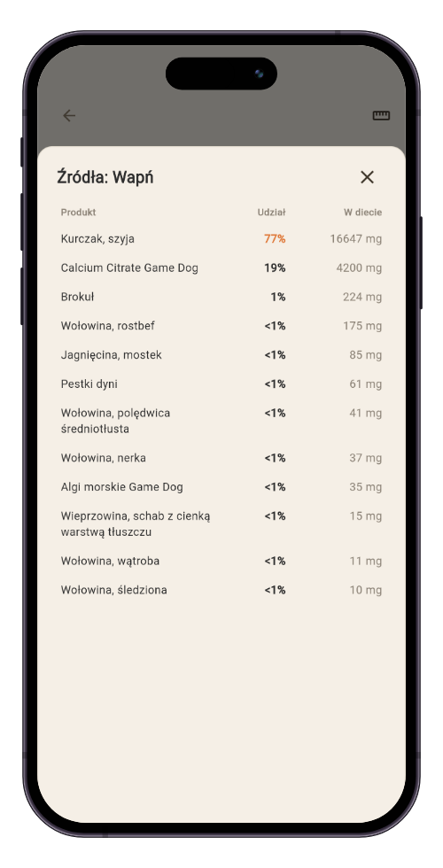Select Wołowina, śledziona entry
Screen dimensions: 443x868
221,590
